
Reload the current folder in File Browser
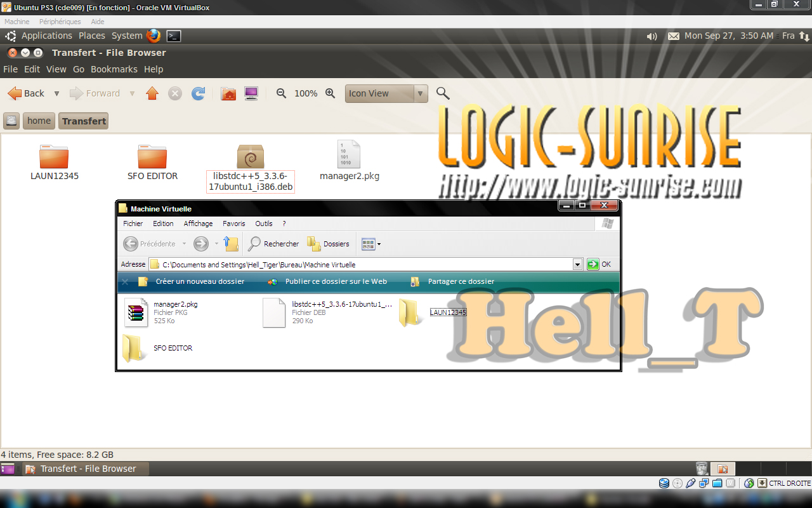pos(199,93)
